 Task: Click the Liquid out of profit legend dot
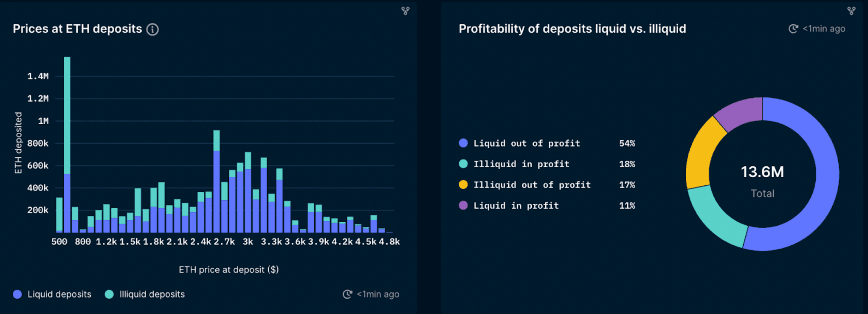(x=463, y=143)
